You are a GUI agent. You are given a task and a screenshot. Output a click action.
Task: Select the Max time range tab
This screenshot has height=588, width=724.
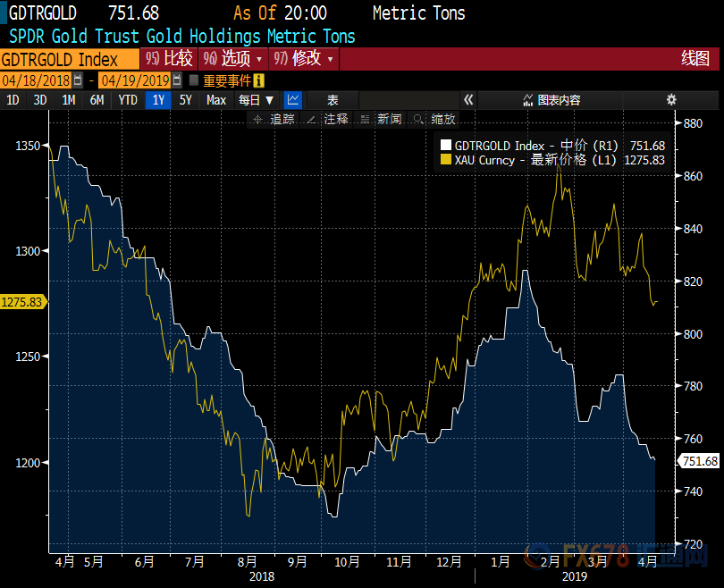216,100
